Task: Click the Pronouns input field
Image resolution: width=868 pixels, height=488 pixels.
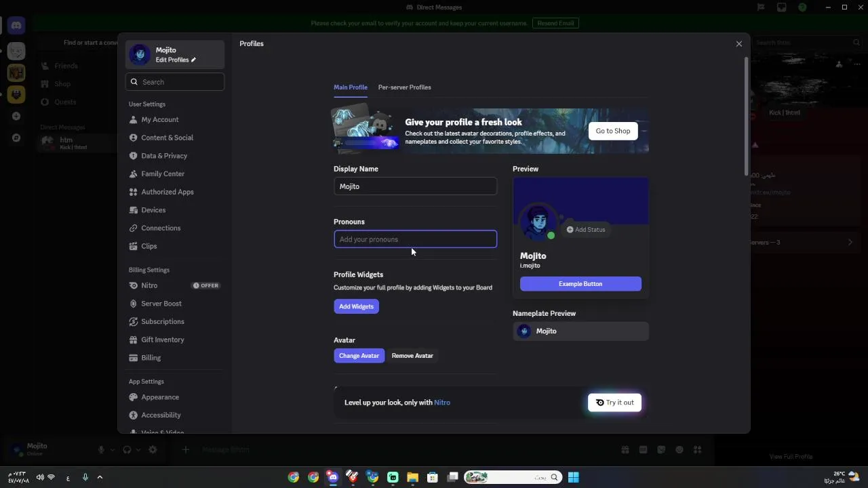Action: click(x=415, y=239)
